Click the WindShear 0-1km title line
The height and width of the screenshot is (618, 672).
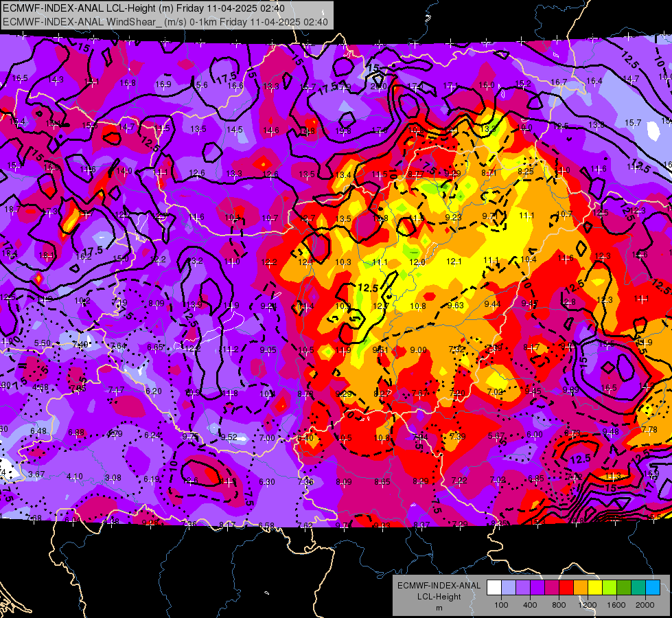pyautogui.click(x=165, y=22)
